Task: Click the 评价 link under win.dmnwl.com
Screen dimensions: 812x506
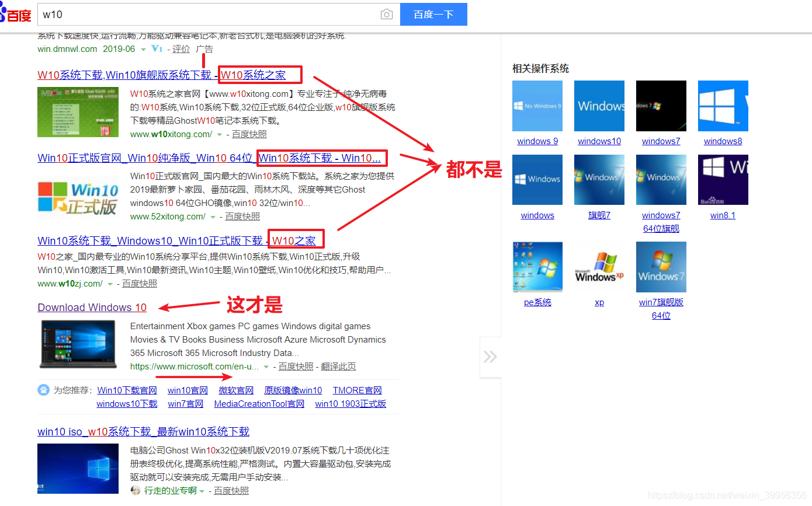Action: pyautogui.click(x=181, y=49)
